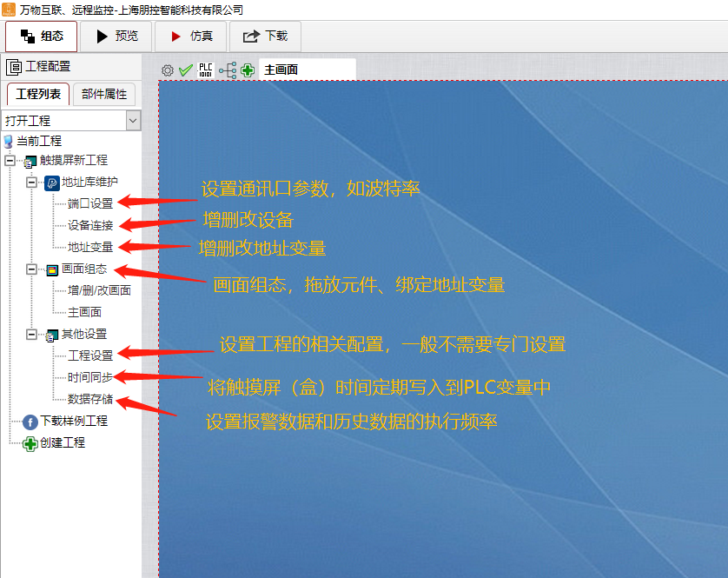Open the 打开工程 dropdown

[133, 121]
